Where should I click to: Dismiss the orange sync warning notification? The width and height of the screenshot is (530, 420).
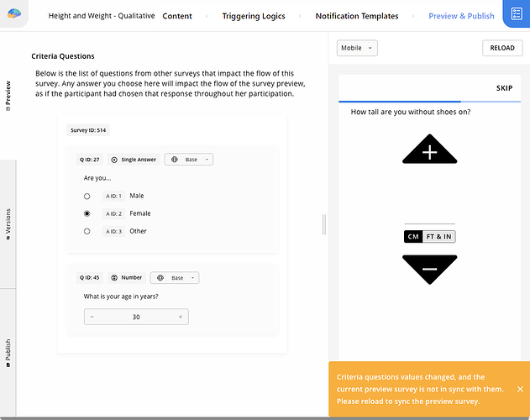520,389
